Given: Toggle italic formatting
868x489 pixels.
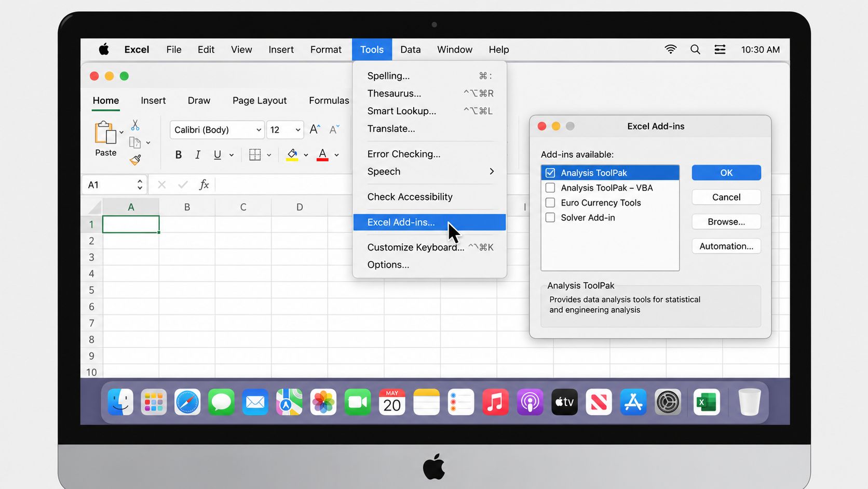Looking at the screenshot, I should pos(198,155).
